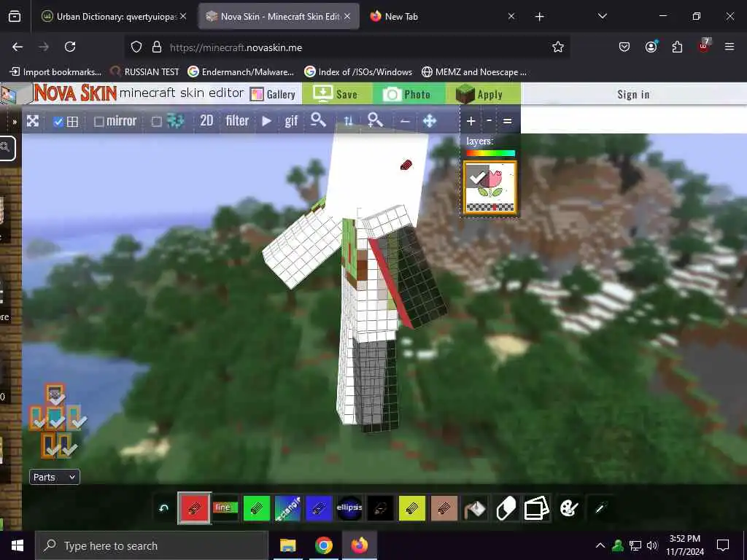Toggle the right-side arm part visibility
The image size is (747, 560).
(x=75, y=418)
